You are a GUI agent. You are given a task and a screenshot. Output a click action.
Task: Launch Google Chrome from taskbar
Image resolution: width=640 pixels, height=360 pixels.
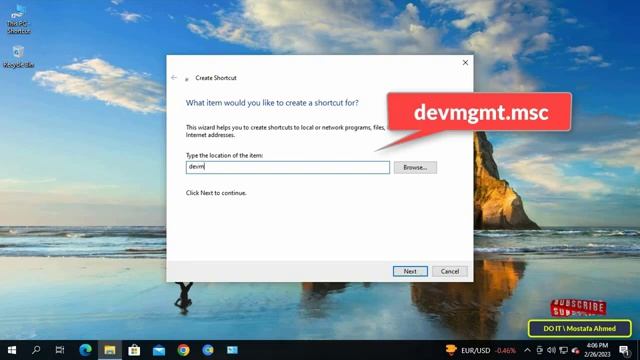coord(183,350)
